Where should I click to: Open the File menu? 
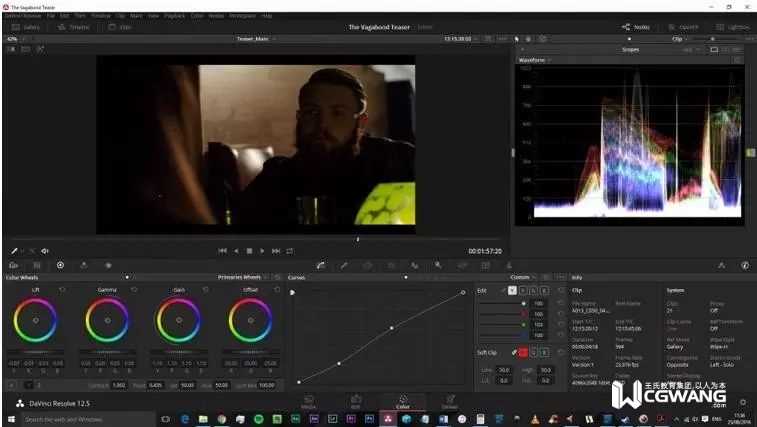click(51, 16)
